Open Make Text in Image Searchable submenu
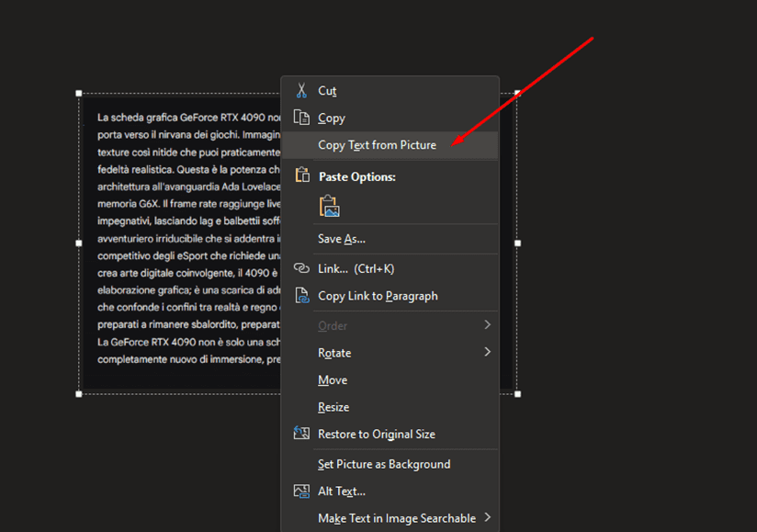 coord(487,518)
